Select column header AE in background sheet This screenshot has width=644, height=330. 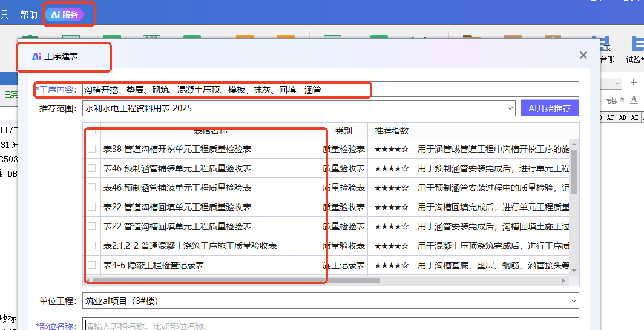pos(634,117)
